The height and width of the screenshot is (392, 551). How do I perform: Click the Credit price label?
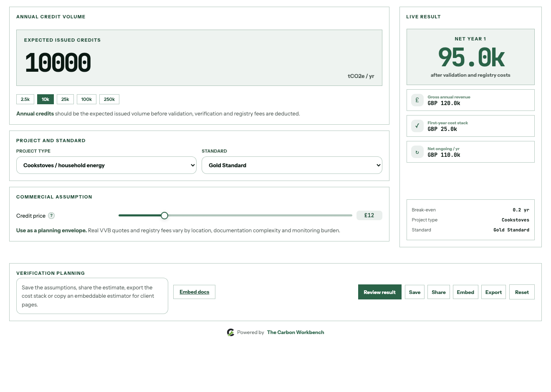point(31,216)
